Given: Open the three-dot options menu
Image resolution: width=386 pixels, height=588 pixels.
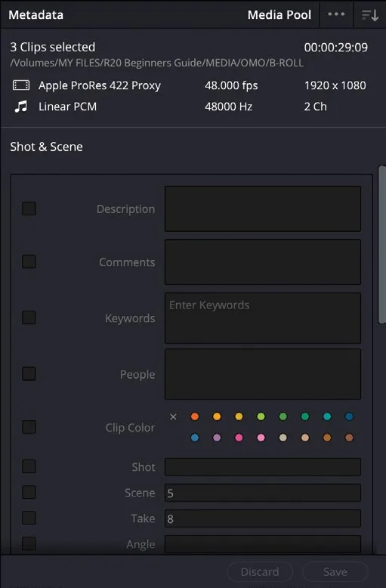Looking at the screenshot, I should (336, 14).
